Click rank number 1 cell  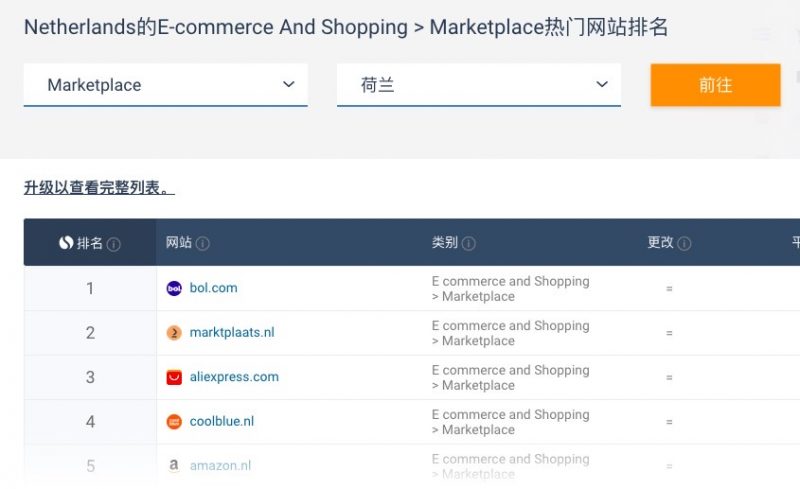[x=90, y=288]
